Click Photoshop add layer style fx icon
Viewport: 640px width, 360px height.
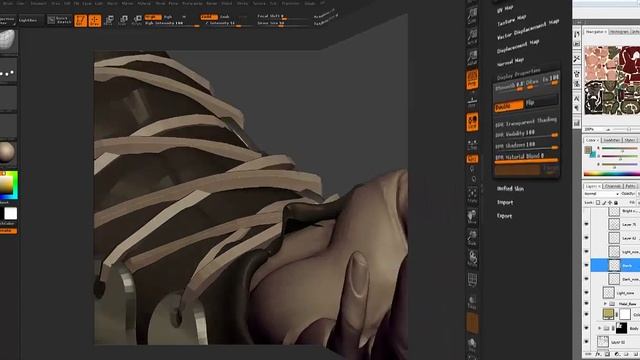click(x=599, y=355)
